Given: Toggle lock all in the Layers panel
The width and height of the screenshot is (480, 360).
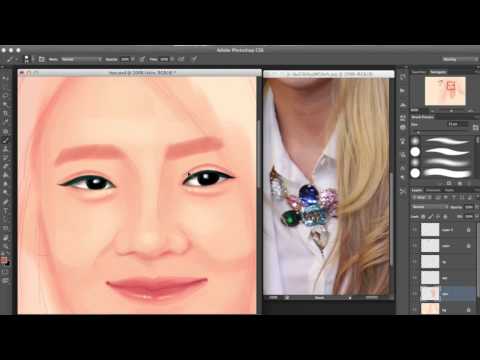Looking at the screenshot, I should [445, 217].
